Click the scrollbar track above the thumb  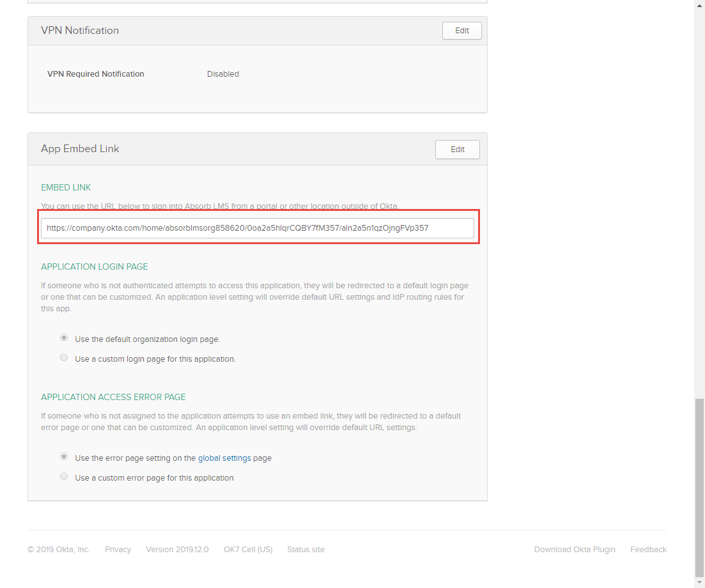tap(699, 192)
